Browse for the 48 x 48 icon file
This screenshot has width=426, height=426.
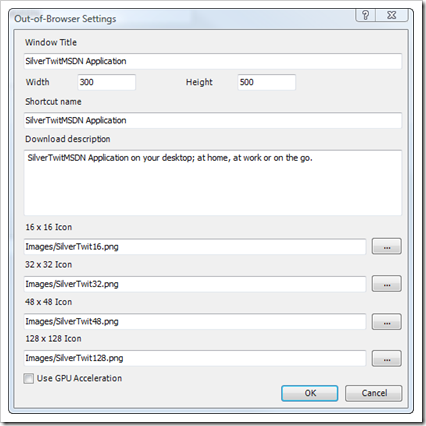(x=387, y=322)
